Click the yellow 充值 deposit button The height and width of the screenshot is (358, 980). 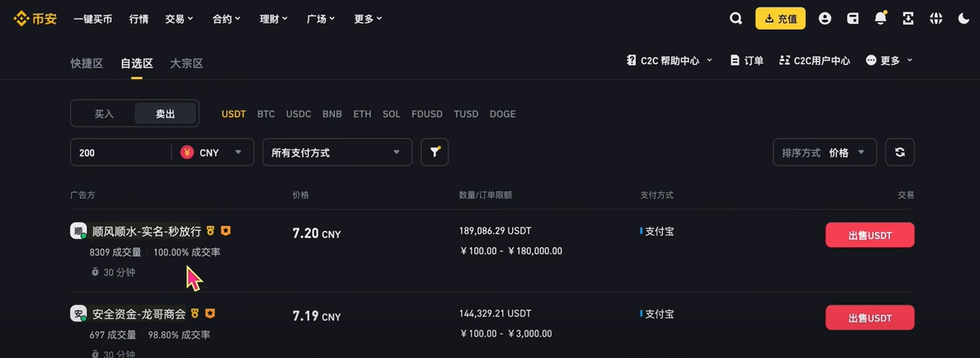[x=780, y=19]
